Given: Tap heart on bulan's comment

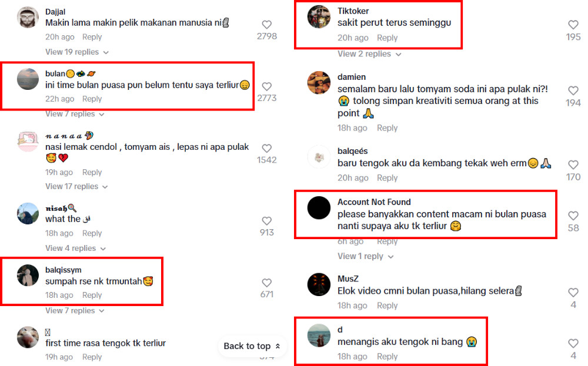Looking at the screenshot, I should click(x=266, y=86).
